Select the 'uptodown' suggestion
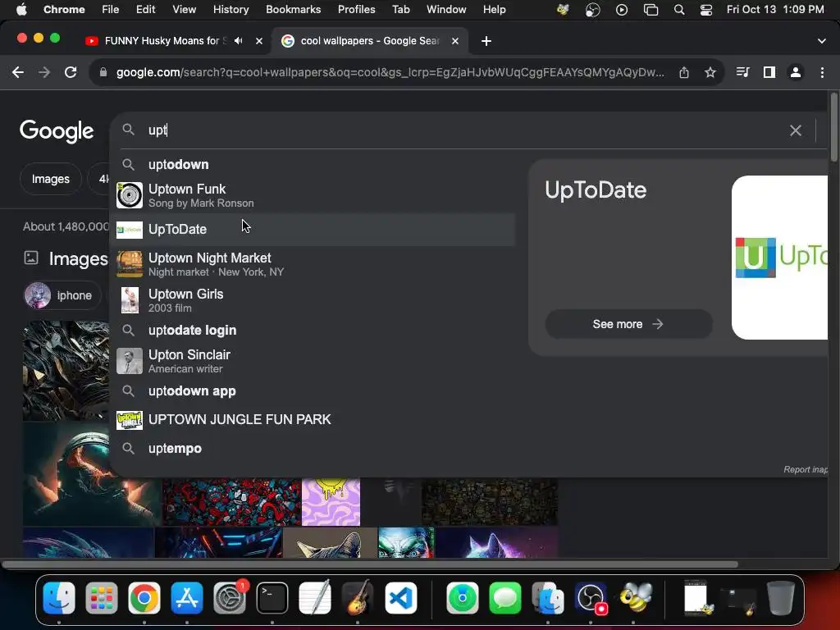The width and height of the screenshot is (840, 630). coord(312,164)
